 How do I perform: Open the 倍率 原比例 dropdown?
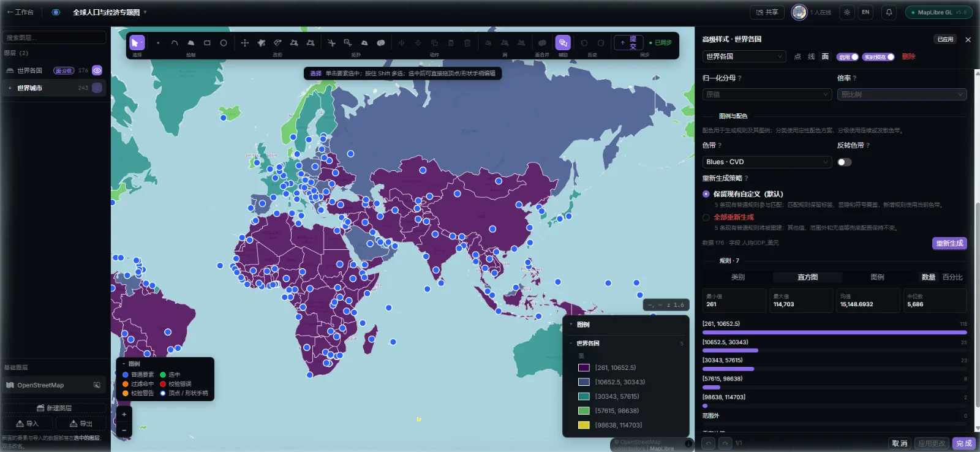[902, 94]
